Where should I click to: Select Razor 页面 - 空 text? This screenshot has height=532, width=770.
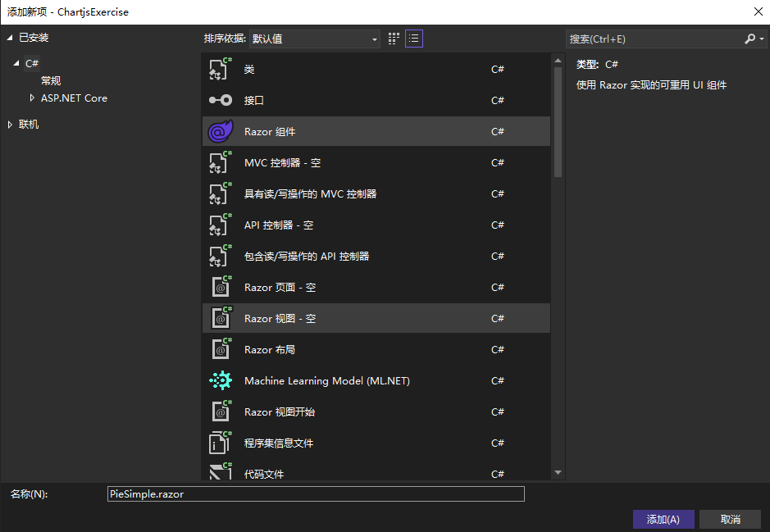280,287
